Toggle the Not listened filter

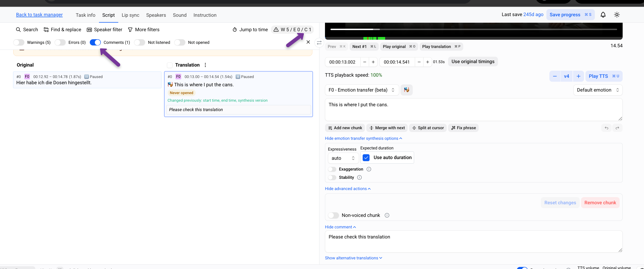[140, 42]
